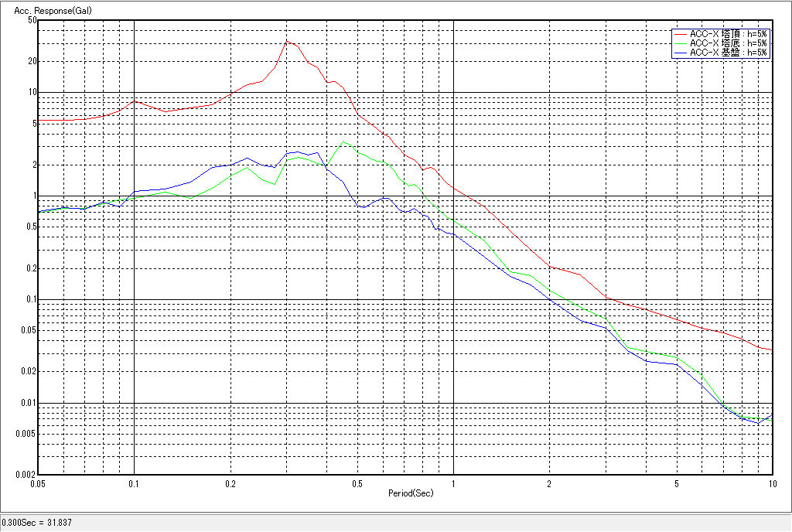This screenshot has height=532, width=792.
Task: Select the 'ACC-X 塔底 : h=5%' legend label
Action: 728,43
